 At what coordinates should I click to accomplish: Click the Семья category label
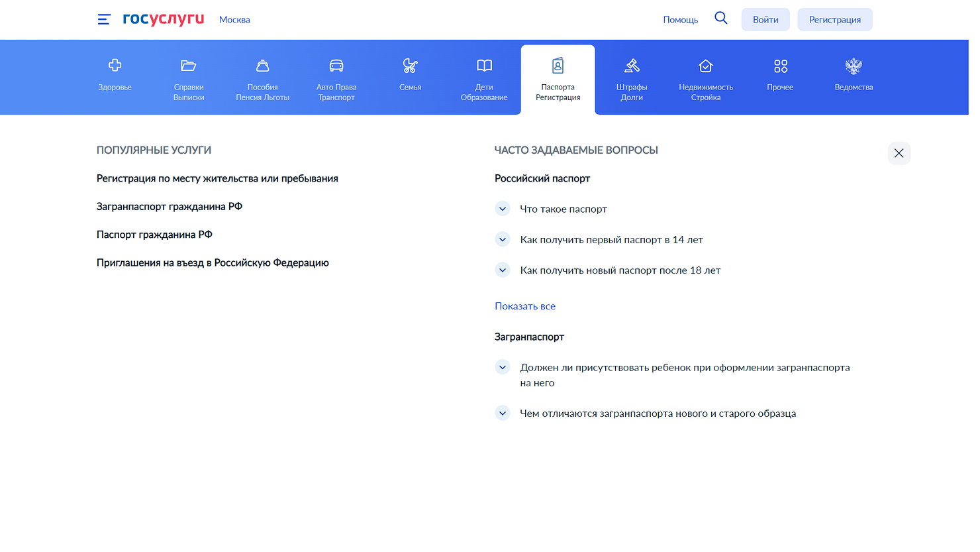point(411,87)
